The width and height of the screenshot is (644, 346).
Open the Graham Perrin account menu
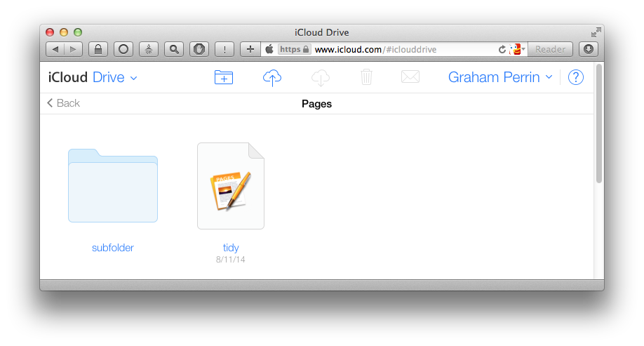click(500, 77)
